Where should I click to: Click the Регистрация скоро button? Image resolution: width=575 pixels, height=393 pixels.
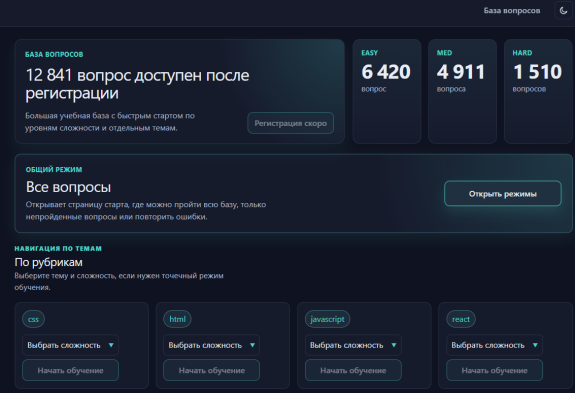point(290,123)
